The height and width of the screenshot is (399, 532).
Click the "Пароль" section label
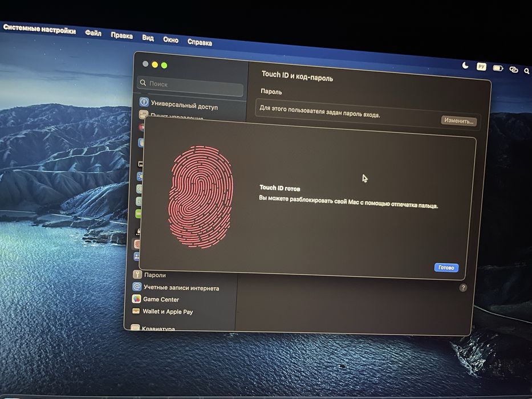coord(271,91)
